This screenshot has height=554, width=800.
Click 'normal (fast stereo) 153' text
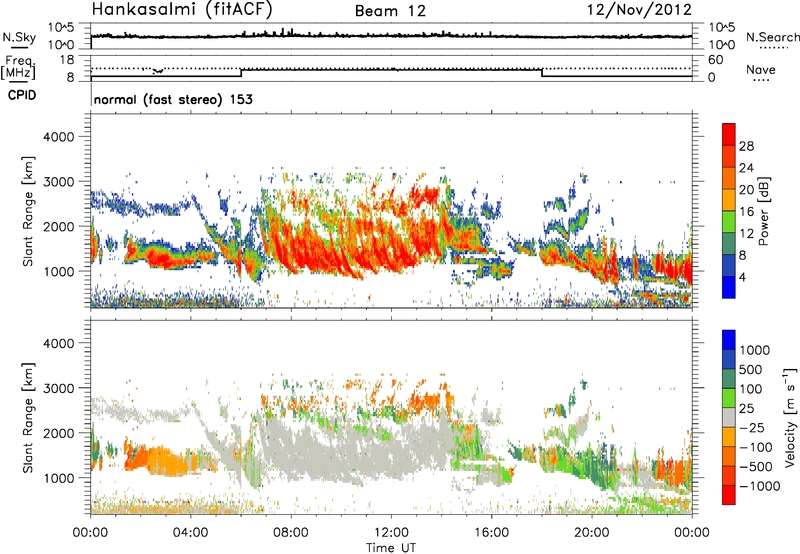(173, 99)
